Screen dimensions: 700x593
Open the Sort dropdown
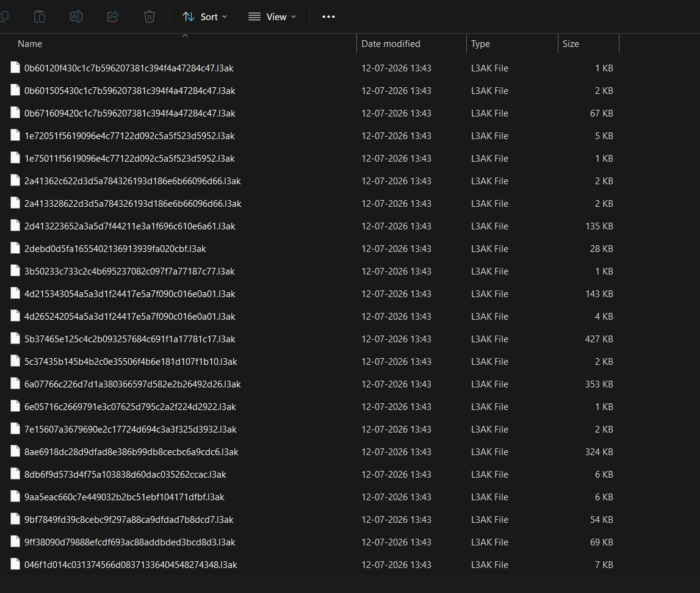click(205, 17)
